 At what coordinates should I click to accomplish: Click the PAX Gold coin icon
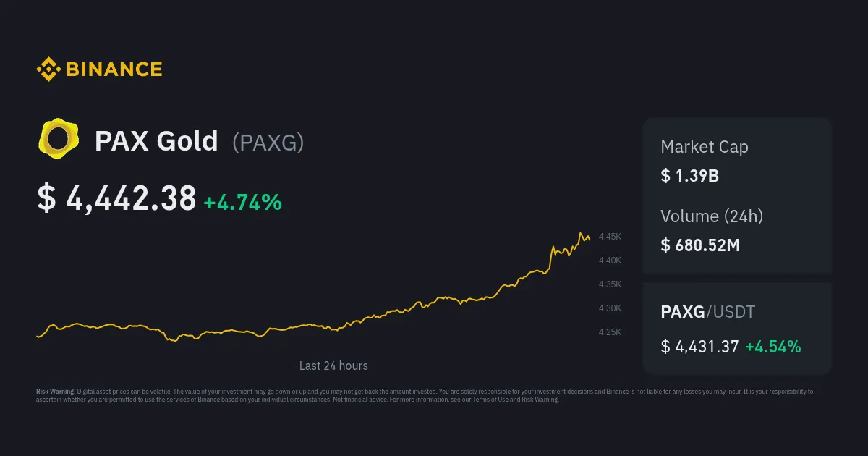[59, 138]
